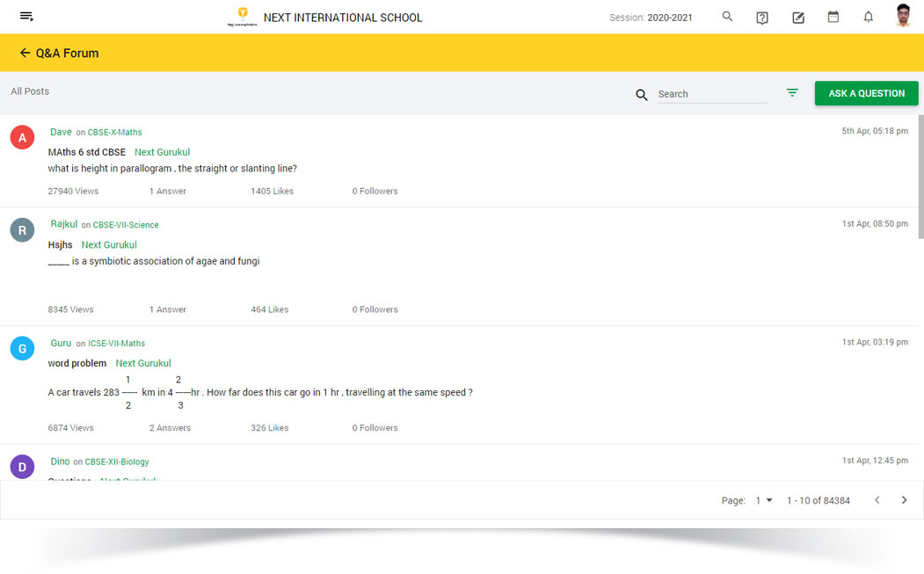Click Guru's author name
The image size is (924, 574).
tap(61, 343)
